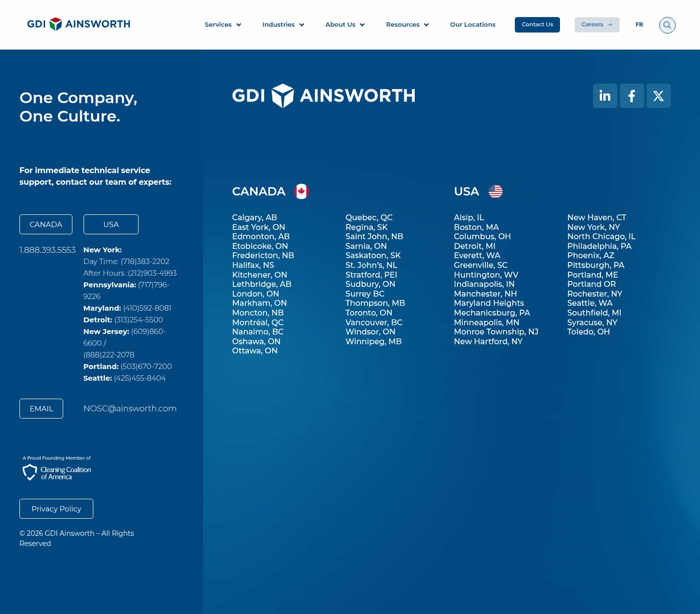Expand the Resources dropdown menu
The height and width of the screenshot is (614, 700).
point(407,24)
